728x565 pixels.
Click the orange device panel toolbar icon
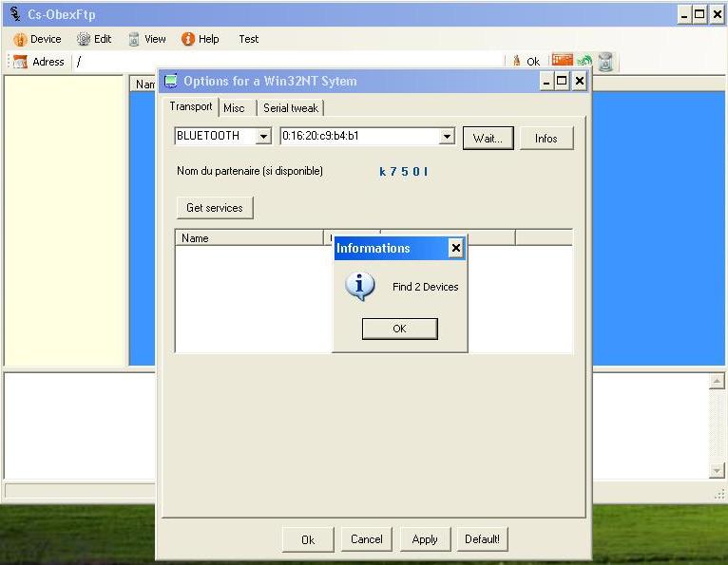[x=563, y=61]
